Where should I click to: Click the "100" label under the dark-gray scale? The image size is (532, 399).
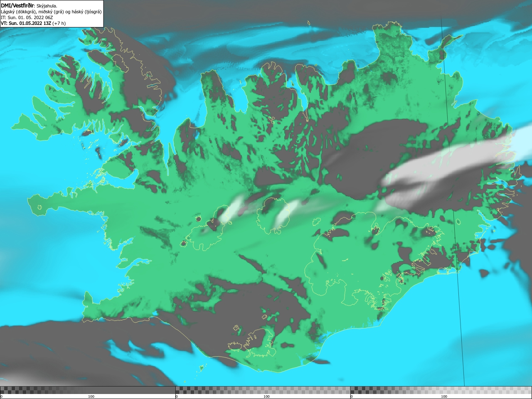pos(91,397)
